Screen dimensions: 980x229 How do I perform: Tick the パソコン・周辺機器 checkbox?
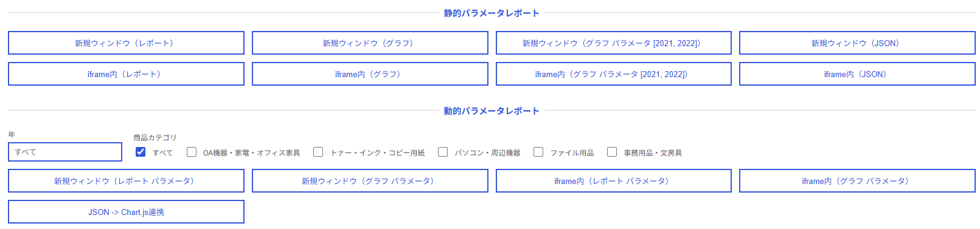(x=443, y=152)
